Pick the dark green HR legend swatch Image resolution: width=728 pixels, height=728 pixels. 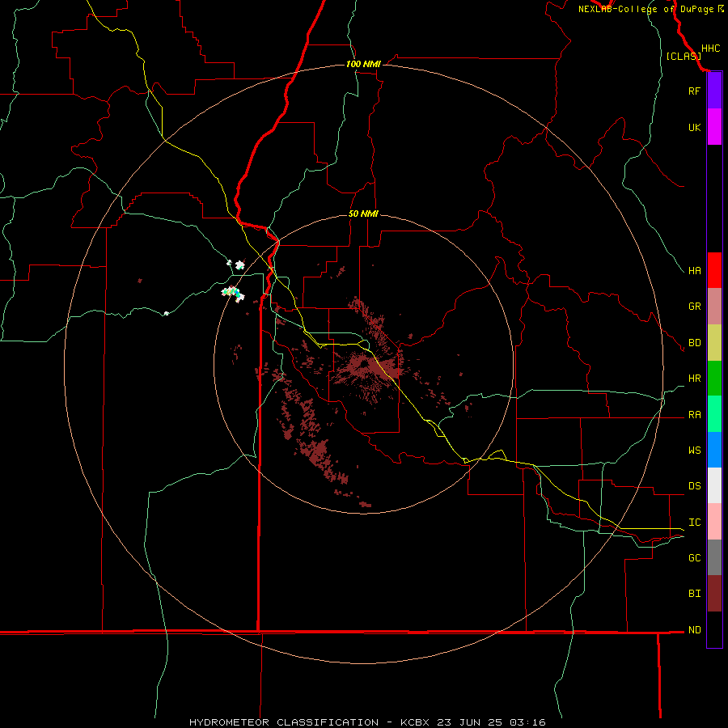click(x=714, y=379)
